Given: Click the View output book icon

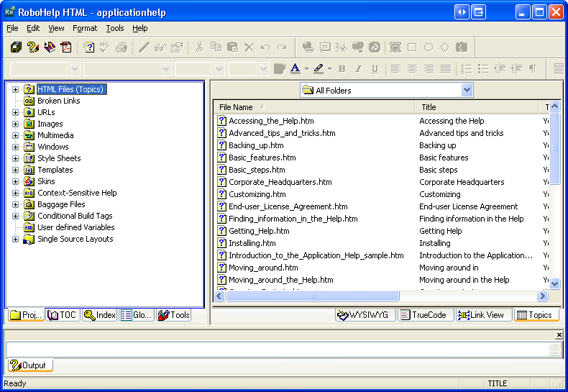Looking at the screenshot, I should point(50,47).
